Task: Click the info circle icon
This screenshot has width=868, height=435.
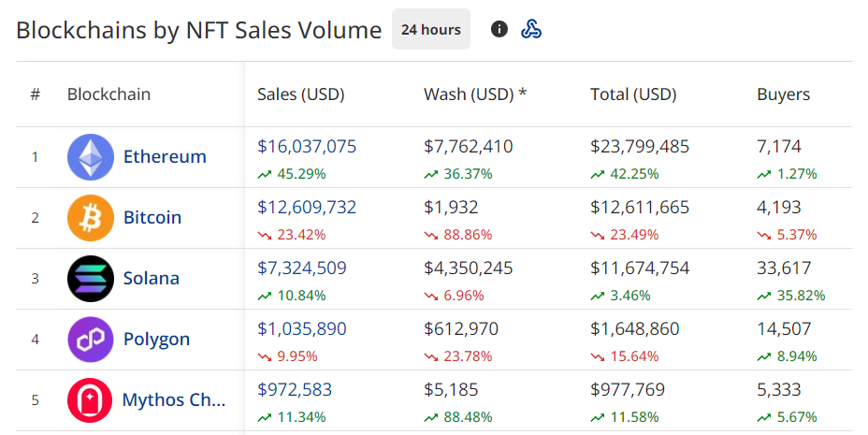Action: tap(499, 29)
